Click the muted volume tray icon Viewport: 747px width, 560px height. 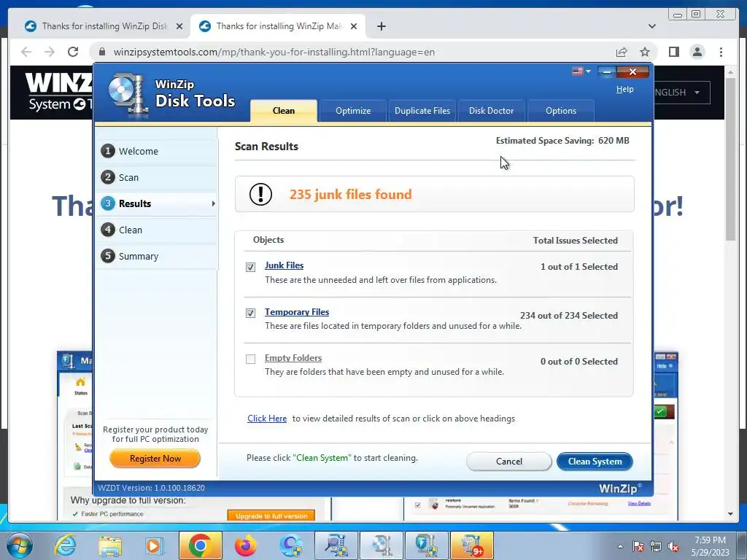coord(673,546)
